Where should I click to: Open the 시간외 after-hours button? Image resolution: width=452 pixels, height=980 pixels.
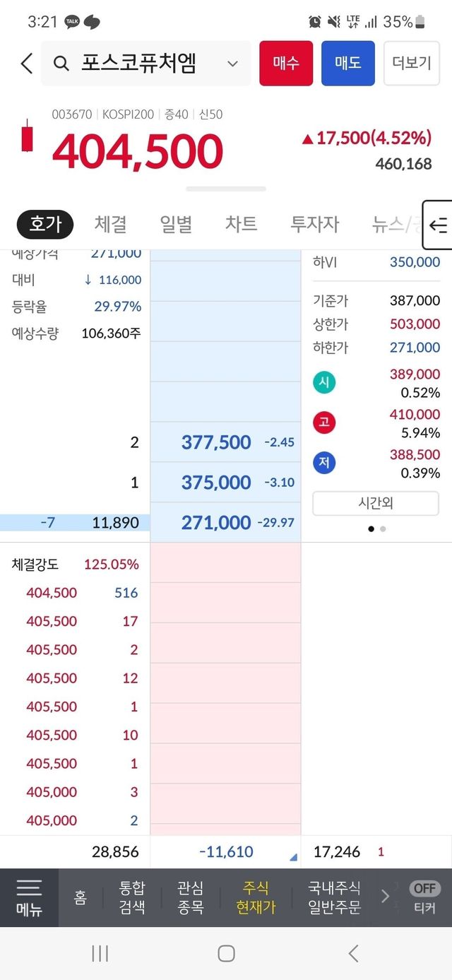375,504
